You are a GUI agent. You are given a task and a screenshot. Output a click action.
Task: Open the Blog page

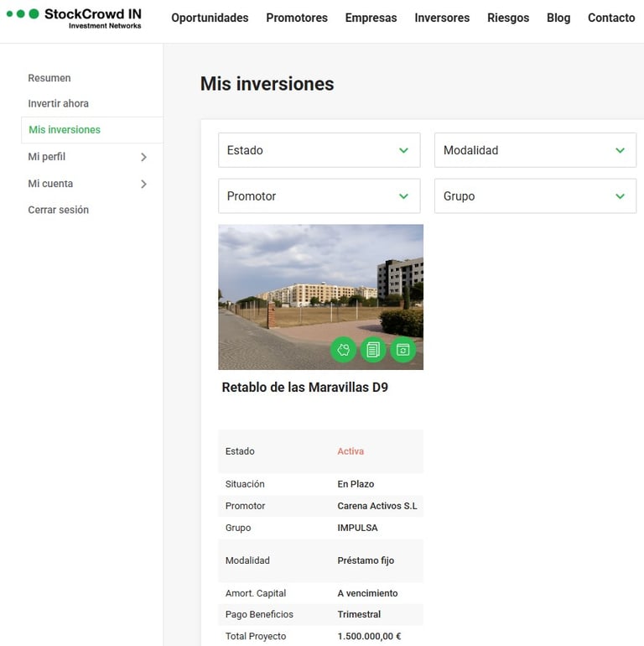pos(558,18)
